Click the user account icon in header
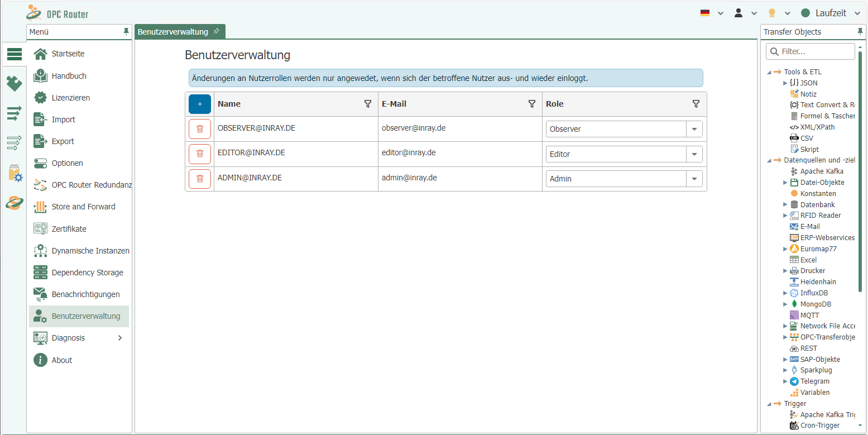 pos(738,13)
